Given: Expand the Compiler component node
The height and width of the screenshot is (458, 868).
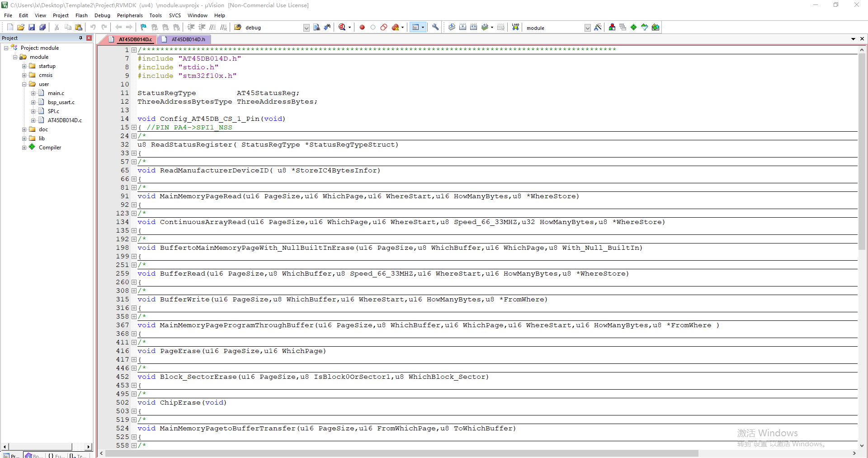Looking at the screenshot, I should coord(24,148).
